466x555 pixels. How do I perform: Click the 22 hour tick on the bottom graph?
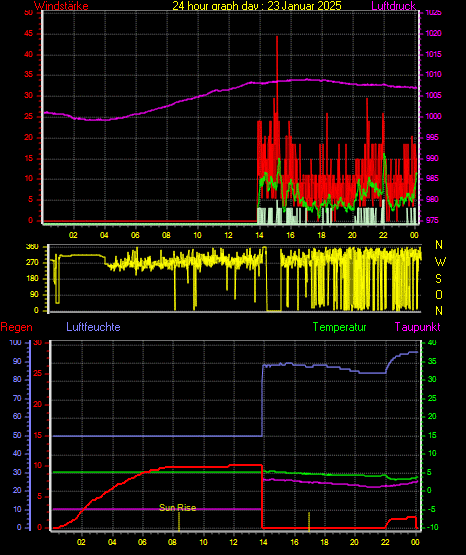point(385,542)
